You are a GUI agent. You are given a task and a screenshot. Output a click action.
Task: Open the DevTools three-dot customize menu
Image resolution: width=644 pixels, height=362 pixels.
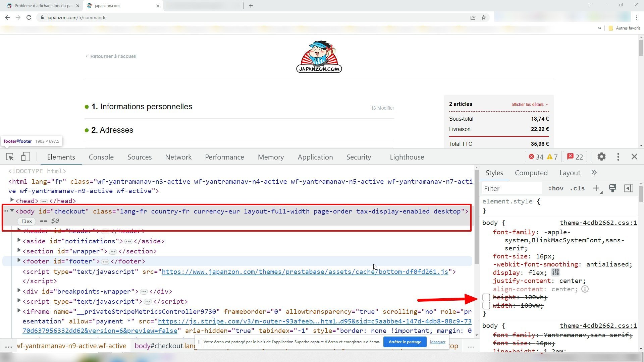pos(618,157)
